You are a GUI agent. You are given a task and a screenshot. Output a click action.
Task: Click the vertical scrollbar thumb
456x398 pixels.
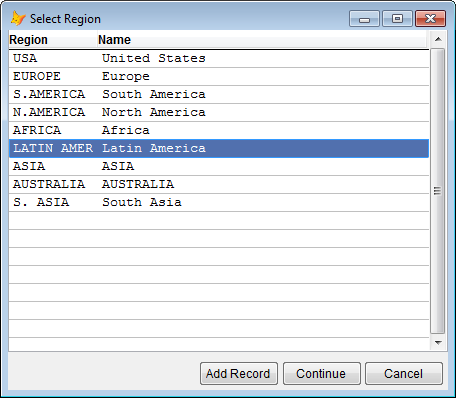[x=437, y=191]
